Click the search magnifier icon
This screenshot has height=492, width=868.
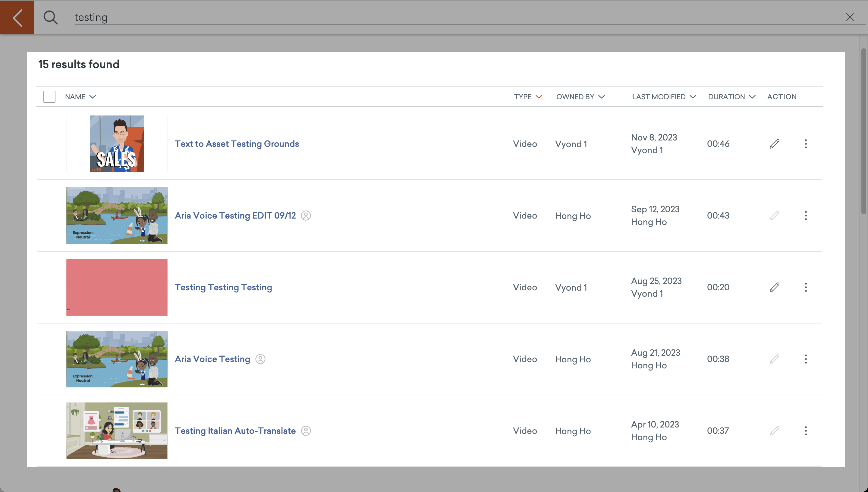pyautogui.click(x=50, y=17)
